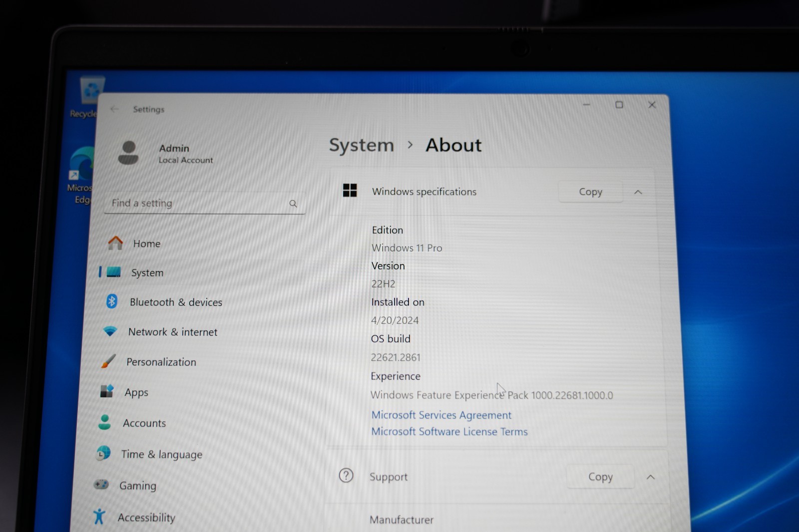Click the Gaming controller icon
Viewport: 799px width, 532px height.
pos(101,485)
